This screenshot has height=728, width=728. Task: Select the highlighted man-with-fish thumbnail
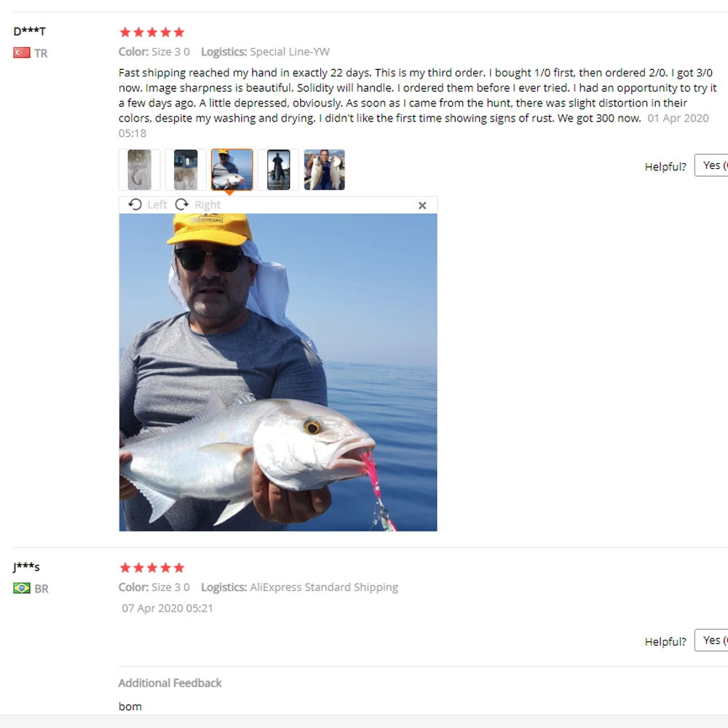click(232, 170)
